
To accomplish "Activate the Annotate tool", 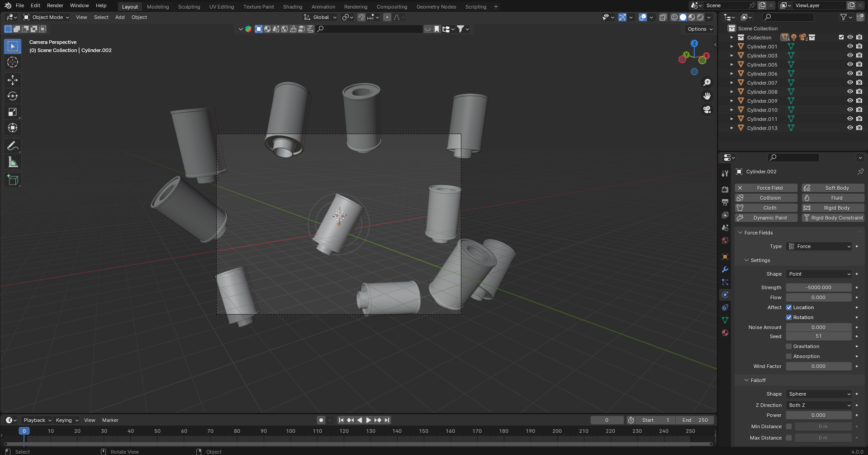I will 13,146.
